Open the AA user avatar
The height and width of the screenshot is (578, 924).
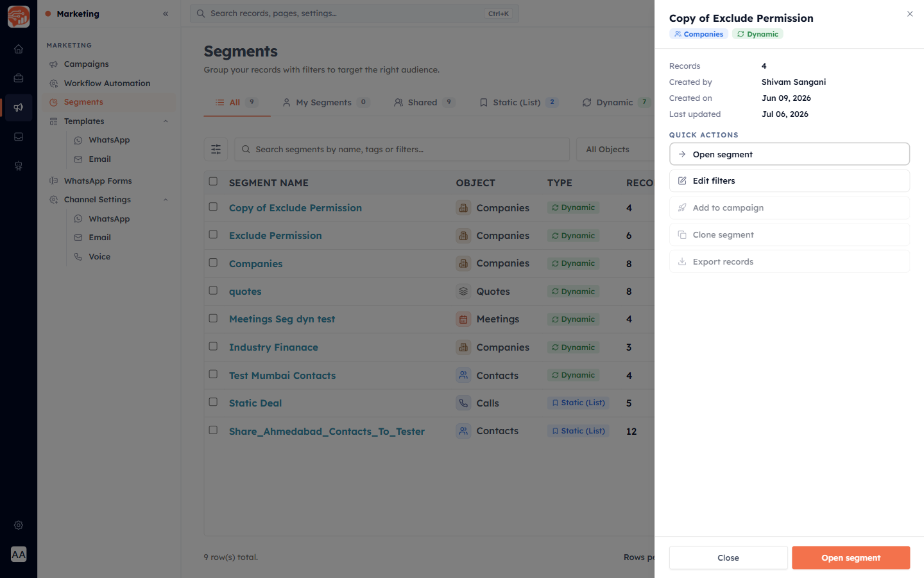point(19,554)
